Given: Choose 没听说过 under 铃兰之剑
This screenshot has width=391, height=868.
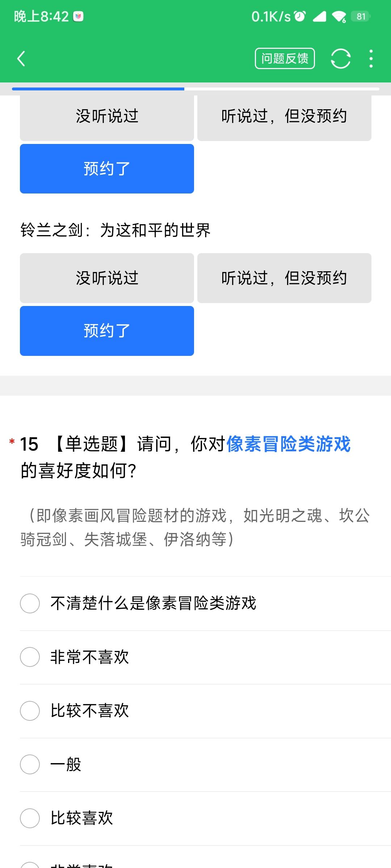Looking at the screenshot, I should click(107, 278).
